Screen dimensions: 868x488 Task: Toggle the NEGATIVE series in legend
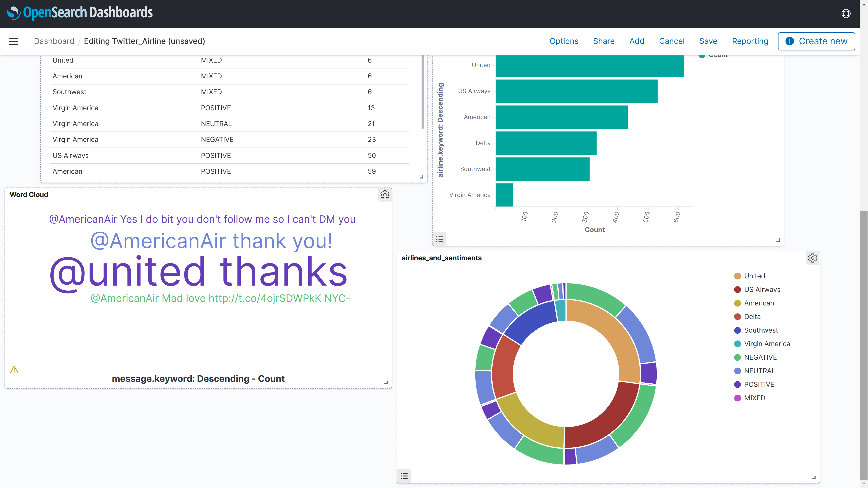coord(760,357)
